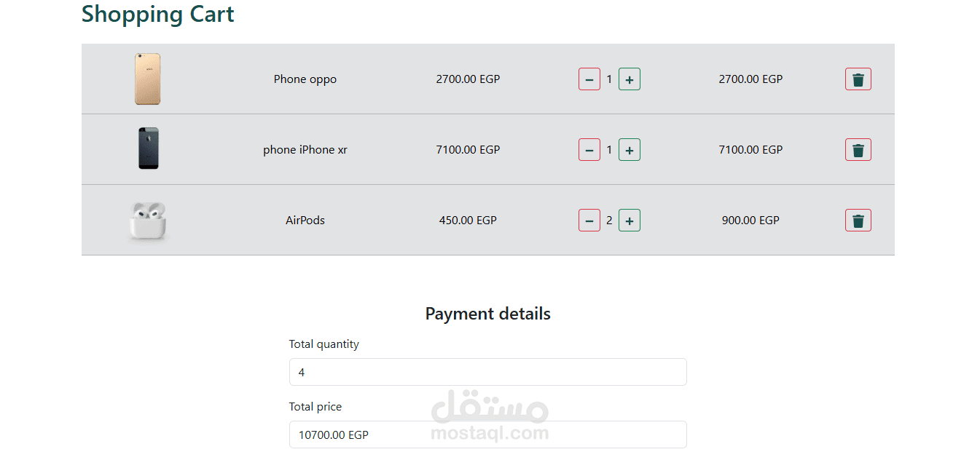The height and width of the screenshot is (452, 980).
Task: Select the AirPods product name
Action: pyautogui.click(x=305, y=221)
